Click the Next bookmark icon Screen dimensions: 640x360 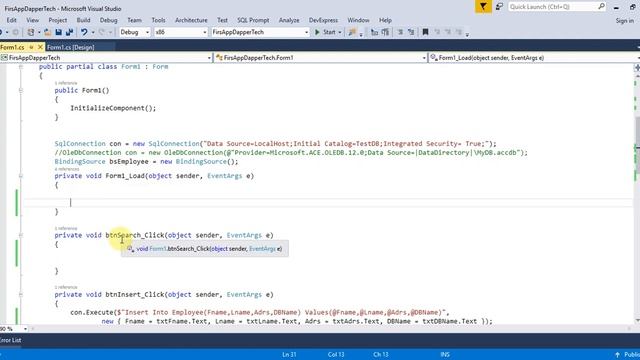pos(448,32)
